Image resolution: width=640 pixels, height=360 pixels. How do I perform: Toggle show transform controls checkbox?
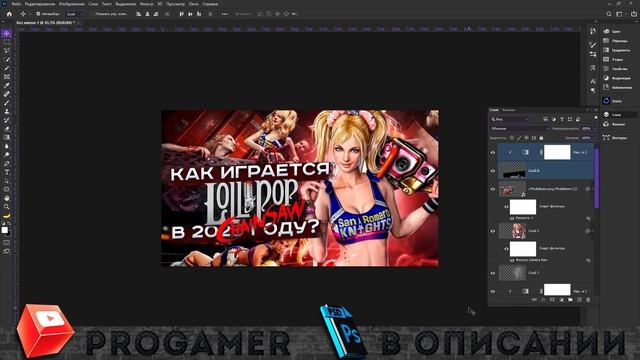92,14
